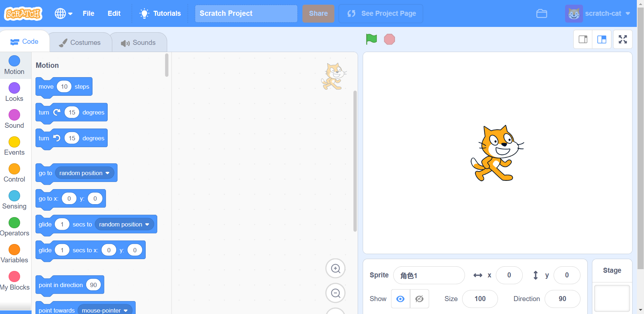Image resolution: width=644 pixels, height=314 pixels.
Task: Zoom in the code workspace
Action: [x=335, y=268]
